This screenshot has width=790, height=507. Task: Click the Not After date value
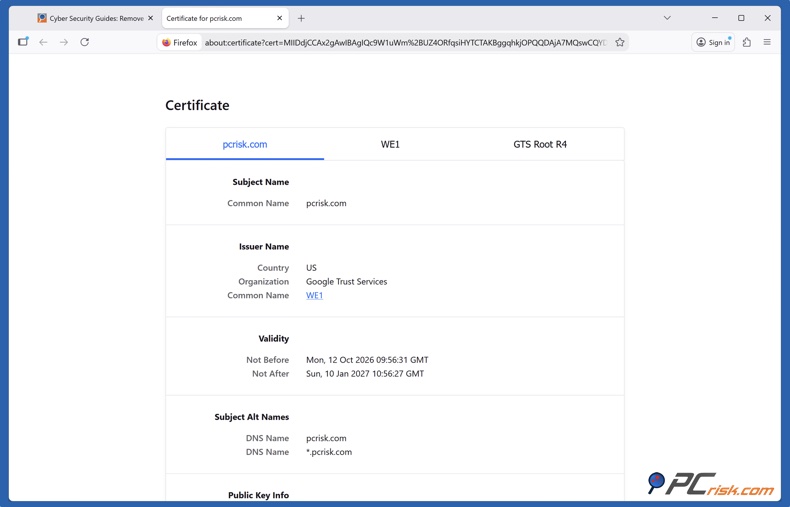[365, 373]
